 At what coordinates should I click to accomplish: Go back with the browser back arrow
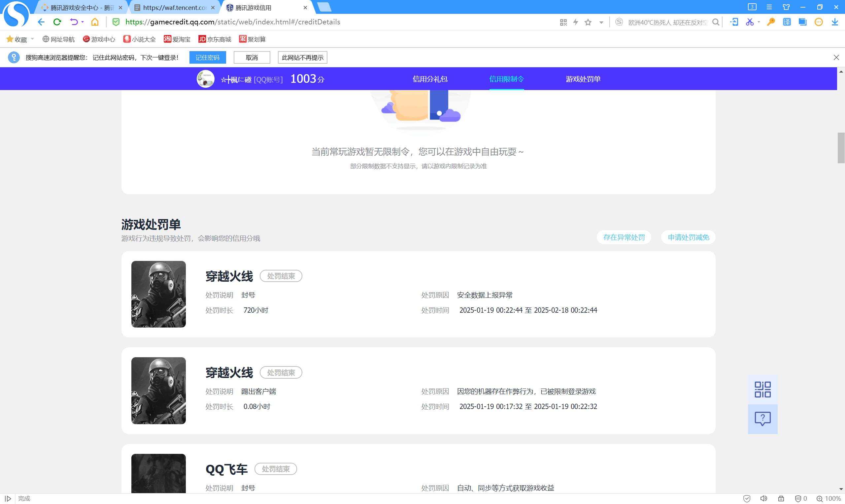(41, 22)
